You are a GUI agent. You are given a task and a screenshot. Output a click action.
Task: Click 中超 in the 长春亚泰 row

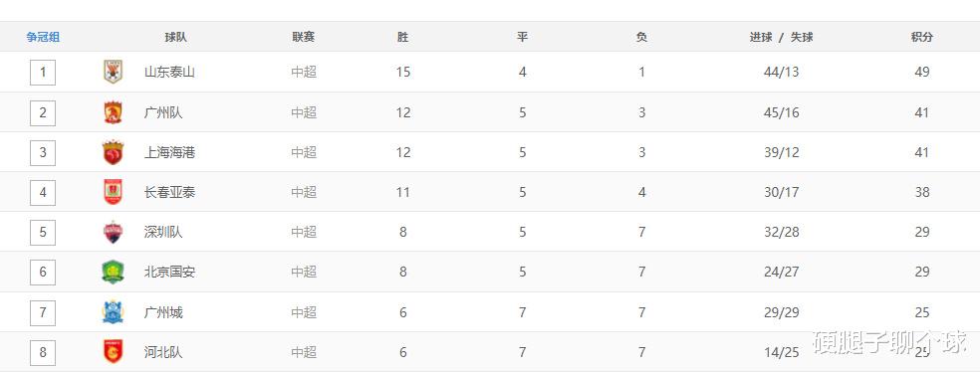pyautogui.click(x=304, y=192)
